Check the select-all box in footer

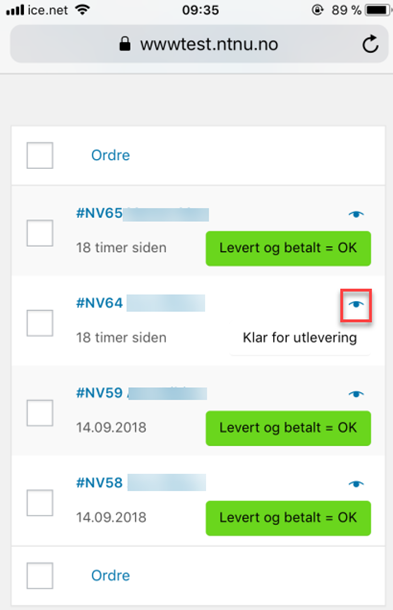point(40,575)
